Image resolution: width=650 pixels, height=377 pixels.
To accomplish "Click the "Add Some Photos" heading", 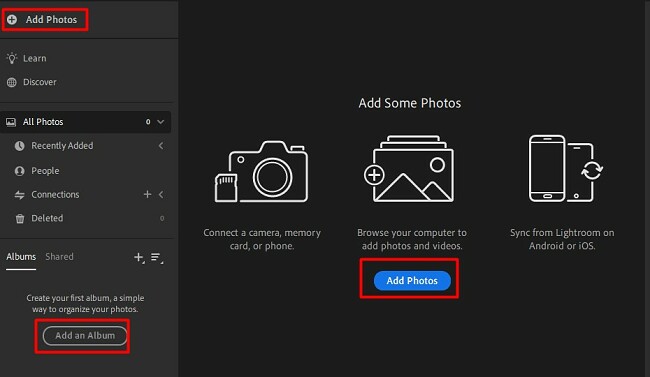I will [410, 103].
